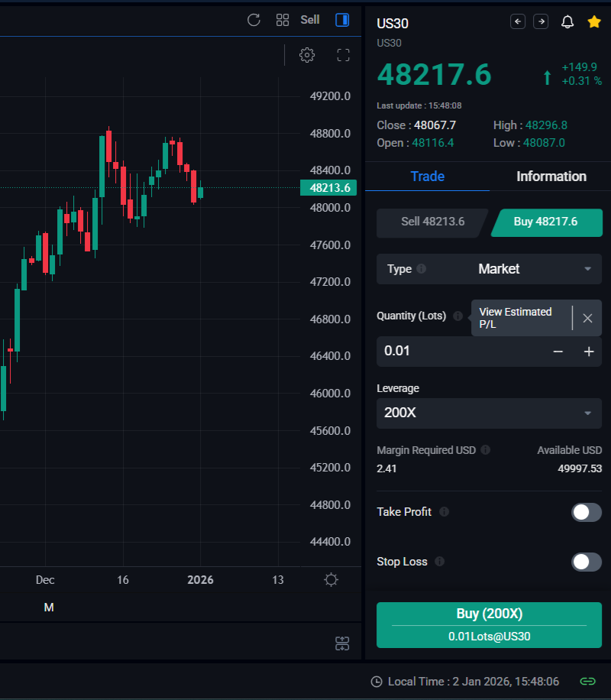Place Buy (200X) 0.01Lots@US30 order

click(489, 625)
